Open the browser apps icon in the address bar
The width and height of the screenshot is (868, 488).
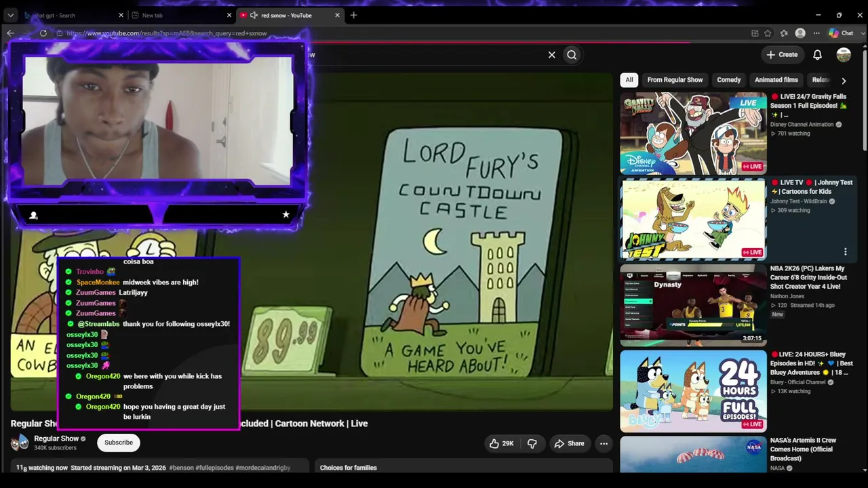pos(755,33)
